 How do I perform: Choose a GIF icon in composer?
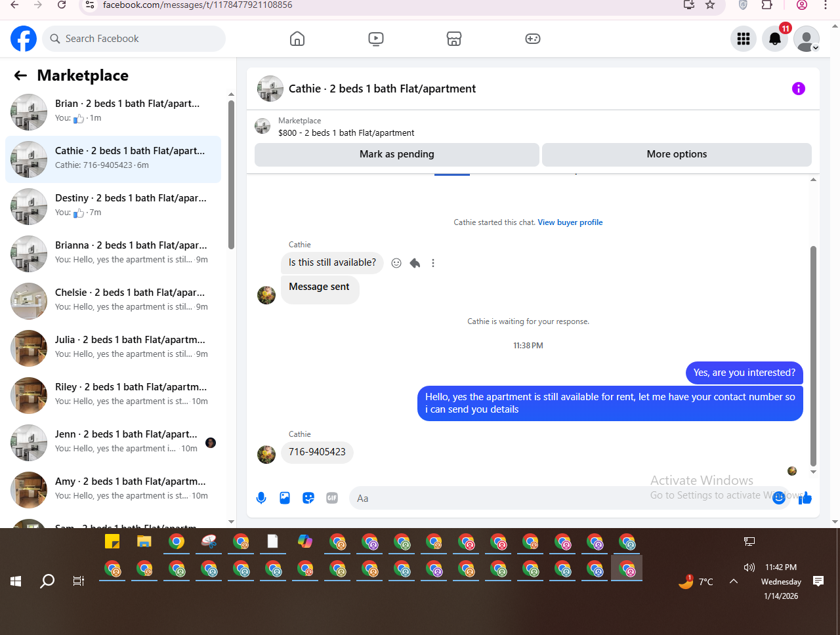(x=332, y=498)
